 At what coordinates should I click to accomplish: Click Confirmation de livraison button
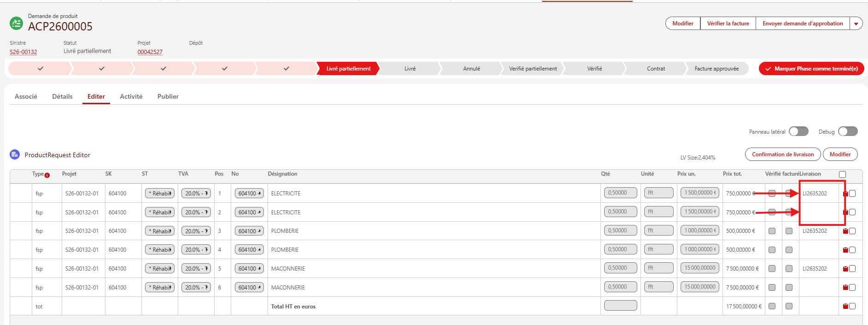(x=783, y=154)
